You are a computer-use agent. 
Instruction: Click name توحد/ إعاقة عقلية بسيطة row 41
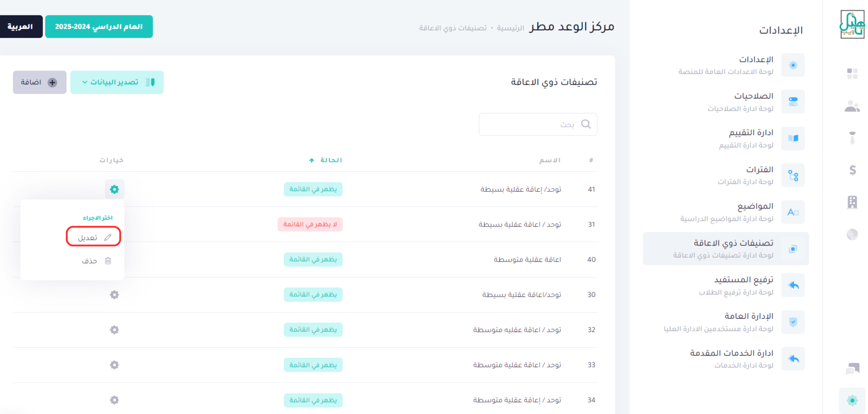(521, 189)
